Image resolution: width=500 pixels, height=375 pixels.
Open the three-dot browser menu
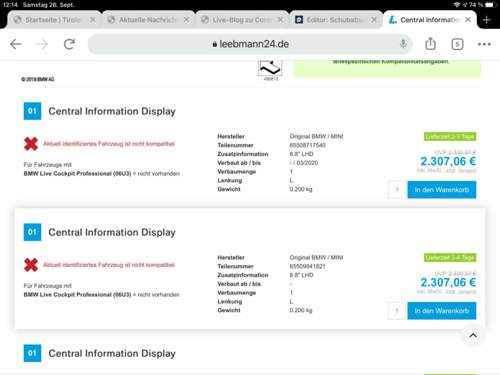click(484, 44)
